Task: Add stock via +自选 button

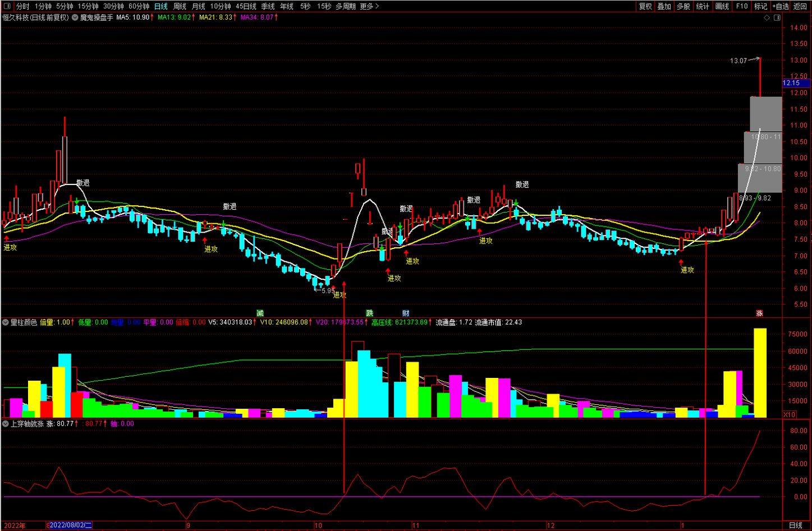Action: 781,6
